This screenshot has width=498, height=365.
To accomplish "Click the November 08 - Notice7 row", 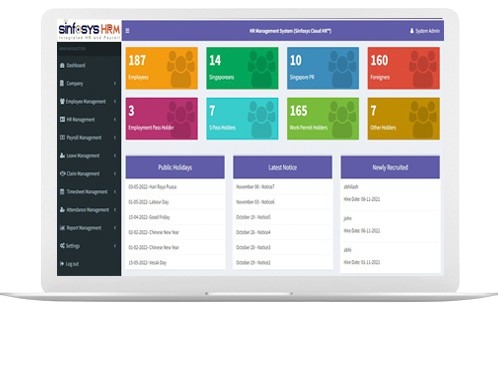I will click(283, 187).
